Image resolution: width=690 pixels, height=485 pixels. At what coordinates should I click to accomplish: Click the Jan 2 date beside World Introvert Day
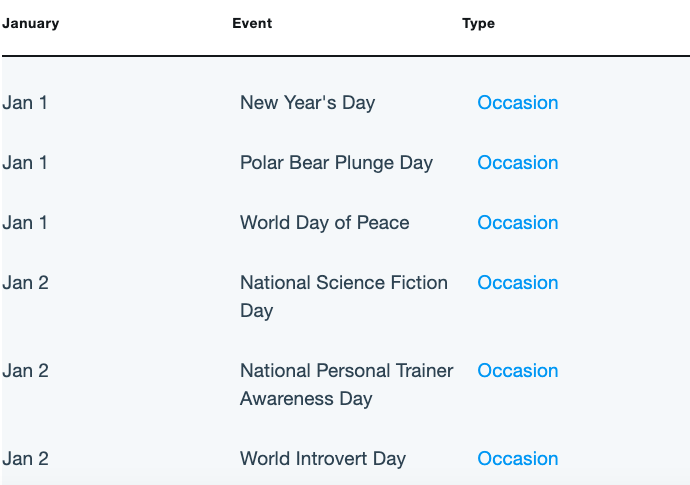(x=25, y=459)
